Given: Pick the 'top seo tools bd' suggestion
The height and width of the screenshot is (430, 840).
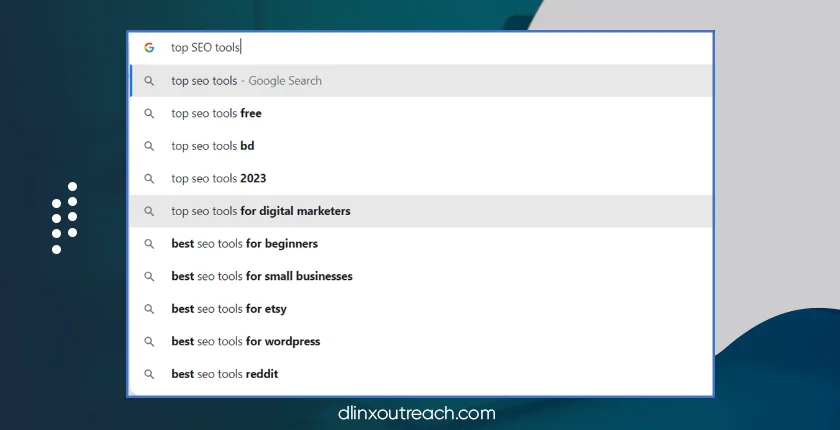Looking at the screenshot, I should [x=421, y=146].
